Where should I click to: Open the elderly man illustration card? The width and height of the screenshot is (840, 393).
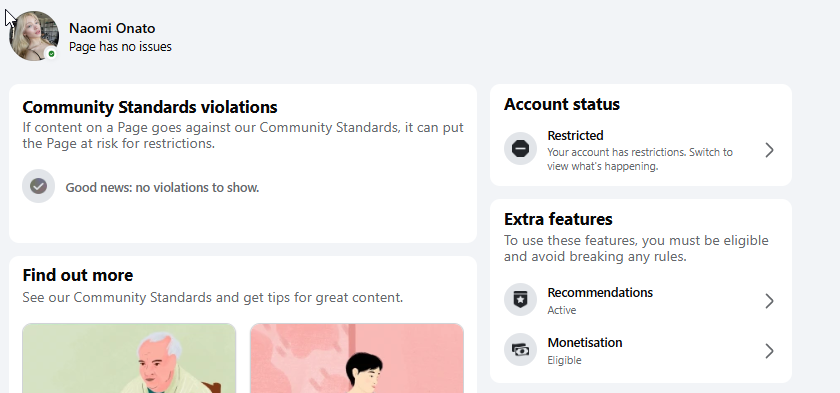point(129,358)
